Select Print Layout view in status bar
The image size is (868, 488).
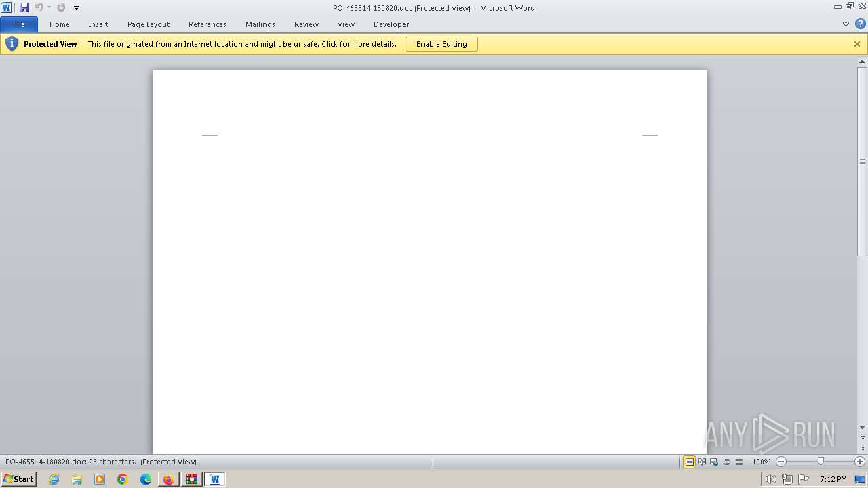(x=690, y=462)
